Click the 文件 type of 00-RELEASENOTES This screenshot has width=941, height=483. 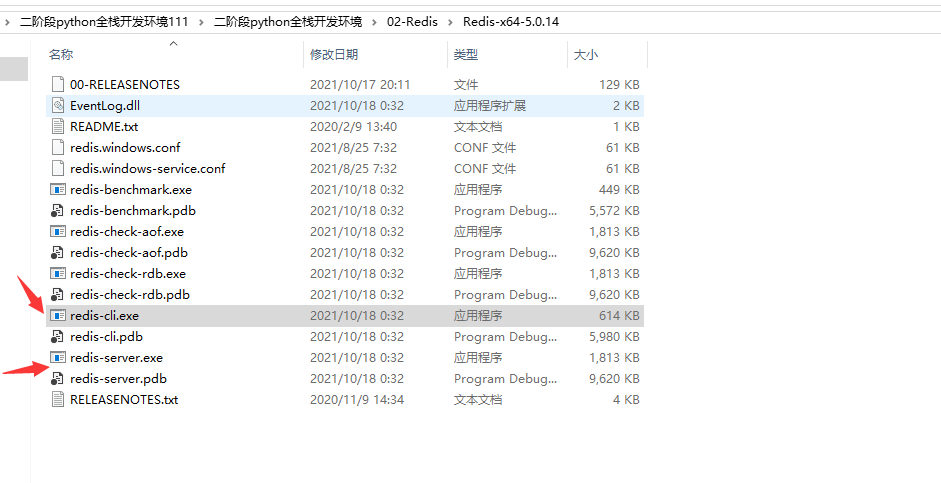point(466,85)
